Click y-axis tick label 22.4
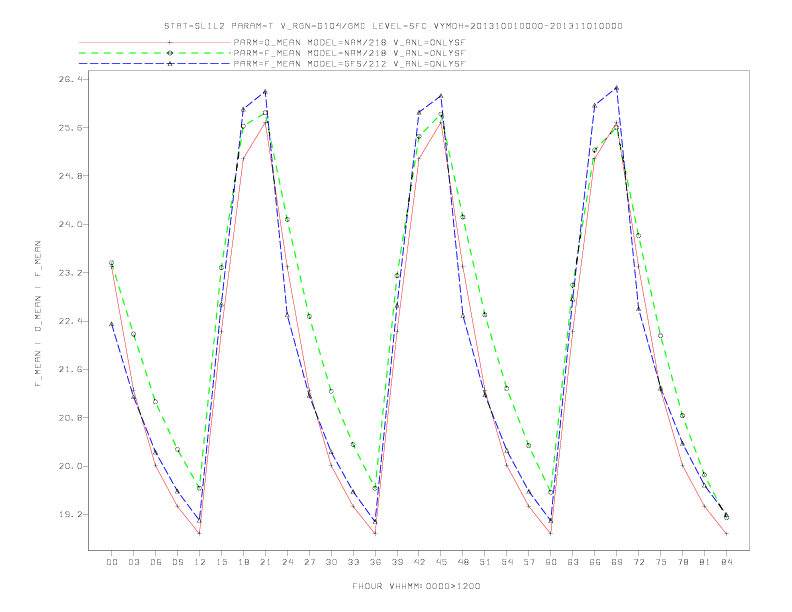 tap(70, 321)
